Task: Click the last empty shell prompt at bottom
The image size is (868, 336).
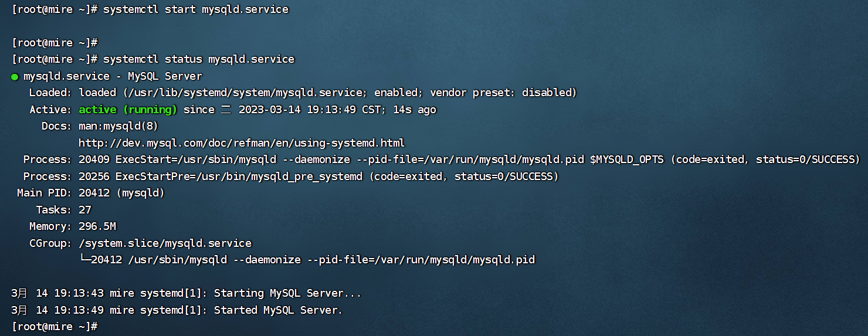Action: [x=54, y=326]
